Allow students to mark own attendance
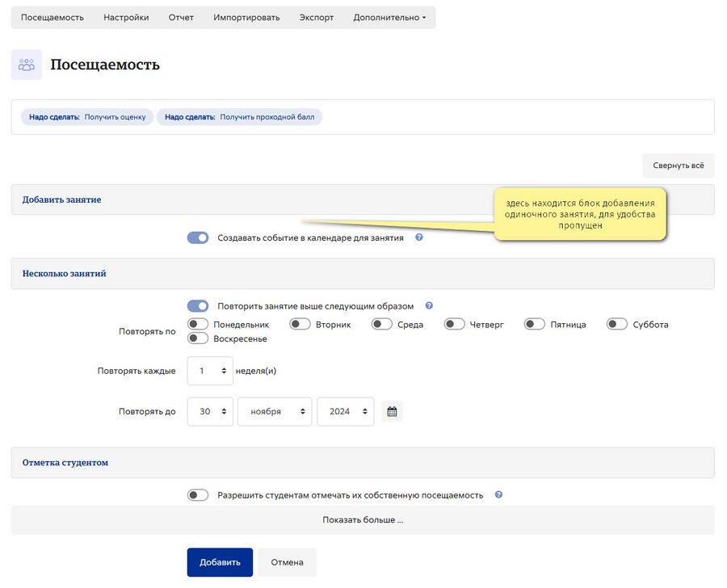727x588 pixels. click(198, 495)
